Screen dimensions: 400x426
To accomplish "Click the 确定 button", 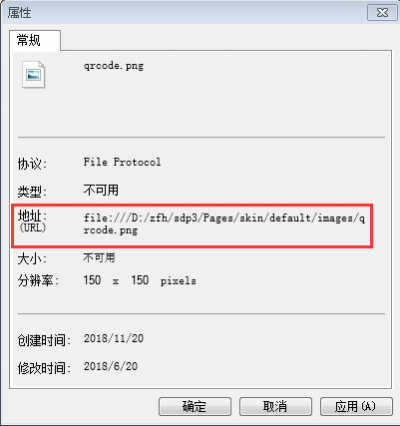I will point(195,406).
